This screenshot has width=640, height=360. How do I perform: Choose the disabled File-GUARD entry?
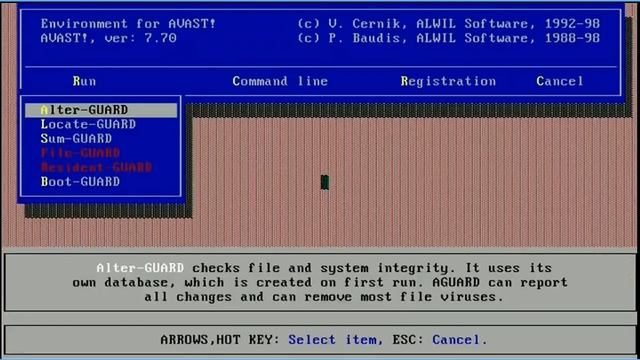coord(80,153)
